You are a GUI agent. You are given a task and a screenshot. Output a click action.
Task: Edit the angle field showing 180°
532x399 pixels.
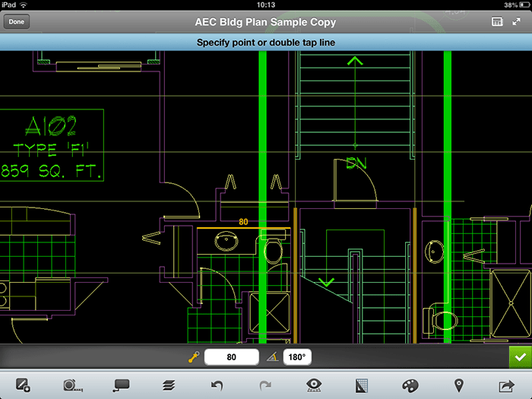[x=297, y=357]
